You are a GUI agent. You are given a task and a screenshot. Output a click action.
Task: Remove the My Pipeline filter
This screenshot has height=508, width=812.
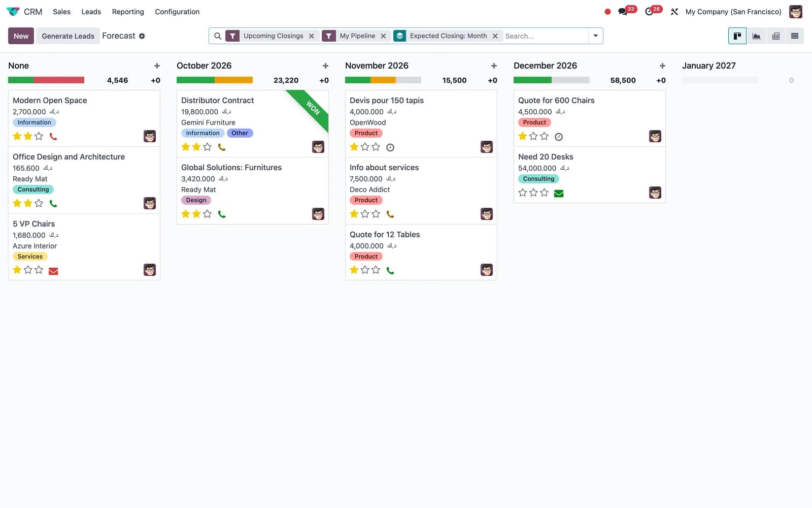coord(383,36)
